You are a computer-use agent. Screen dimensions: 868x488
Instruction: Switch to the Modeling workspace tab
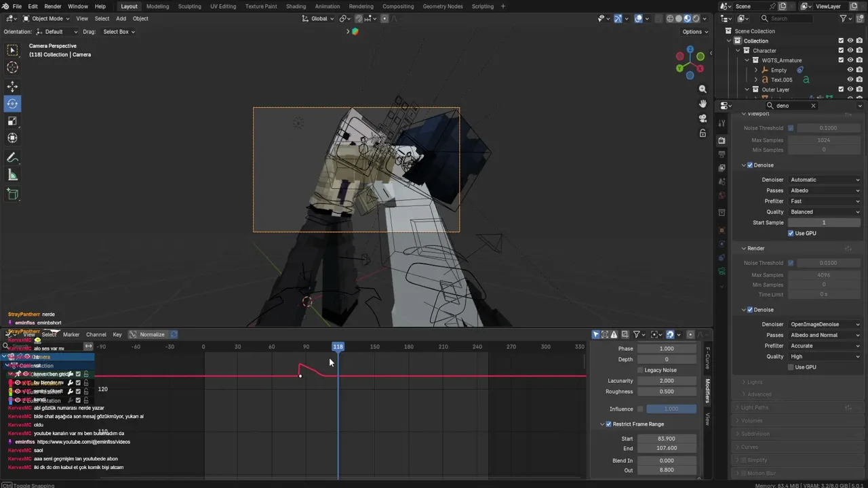click(158, 6)
